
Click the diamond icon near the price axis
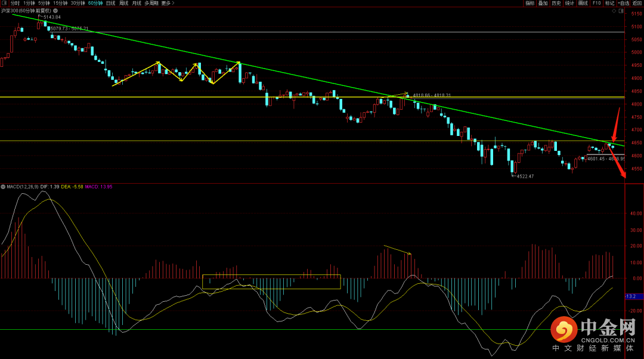click(612, 11)
